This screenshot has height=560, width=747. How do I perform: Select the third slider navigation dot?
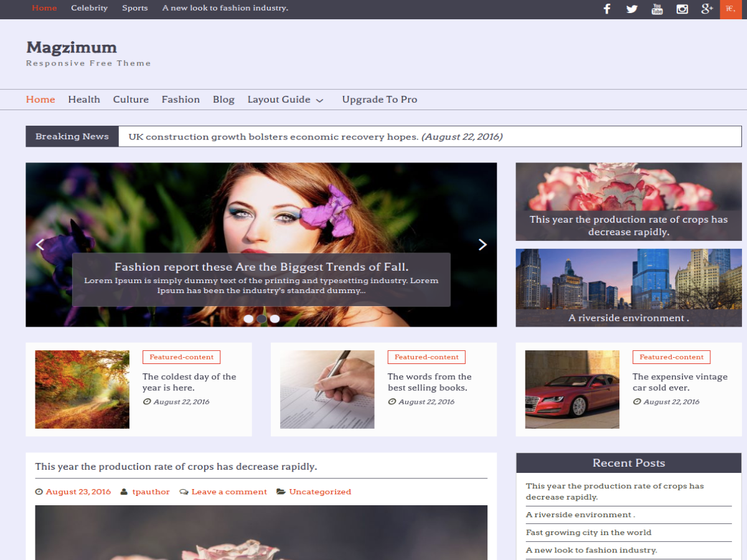275,318
